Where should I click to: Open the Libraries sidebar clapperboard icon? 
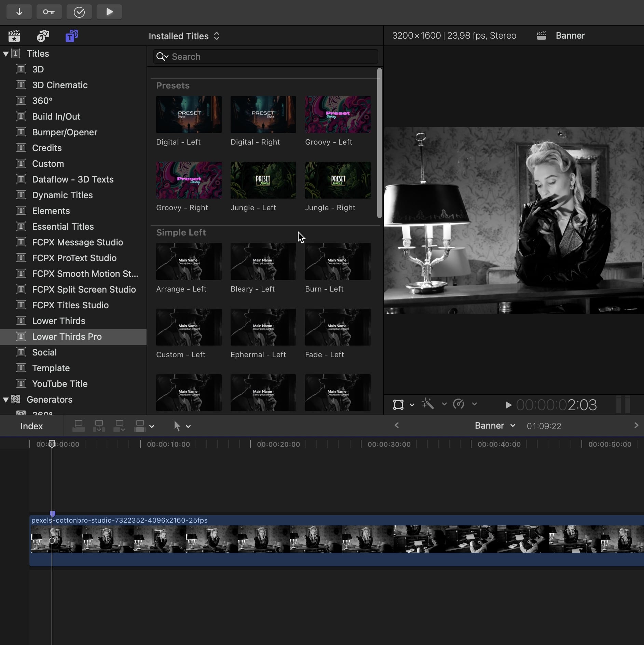pyautogui.click(x=14, y=36)
